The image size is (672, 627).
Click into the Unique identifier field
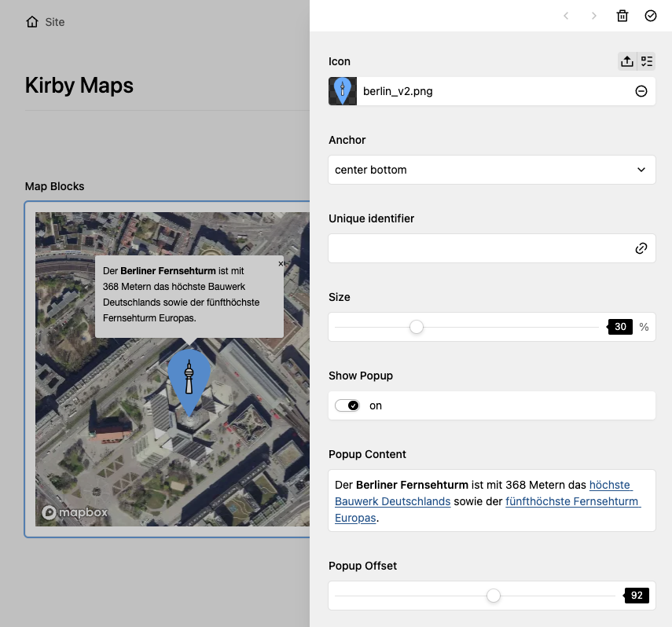pos(479,248)
